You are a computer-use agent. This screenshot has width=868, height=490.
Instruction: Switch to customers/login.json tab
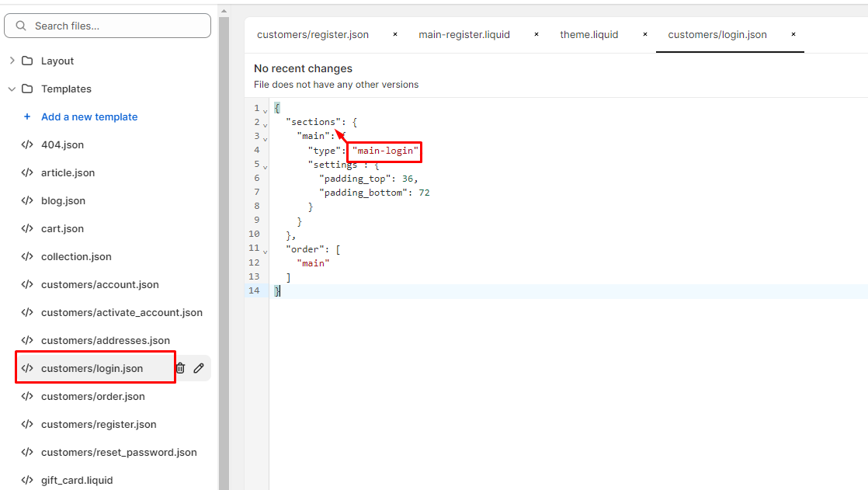click(717, 34)
